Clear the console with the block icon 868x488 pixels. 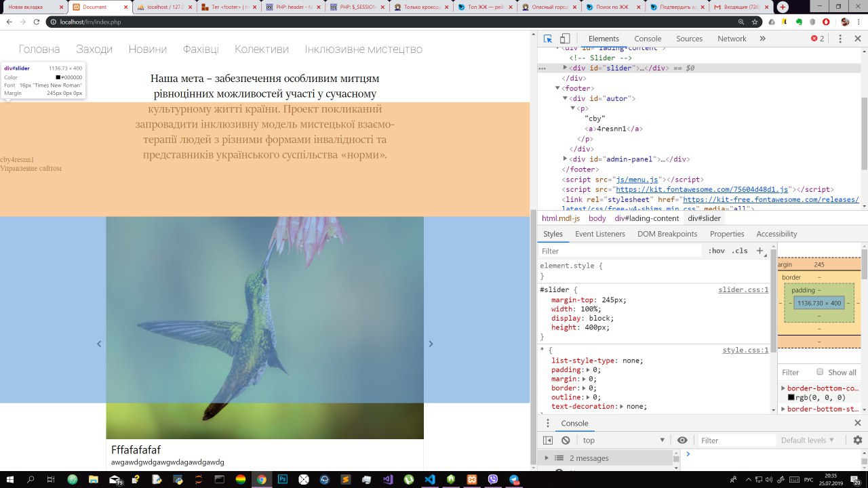pyautogui.click(x=566, y=441)
